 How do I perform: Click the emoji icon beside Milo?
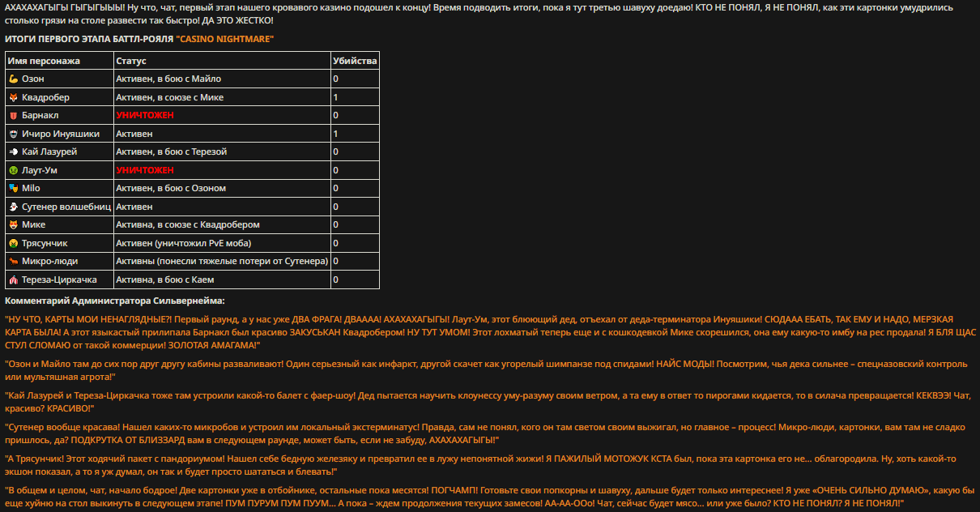[13, 188]
